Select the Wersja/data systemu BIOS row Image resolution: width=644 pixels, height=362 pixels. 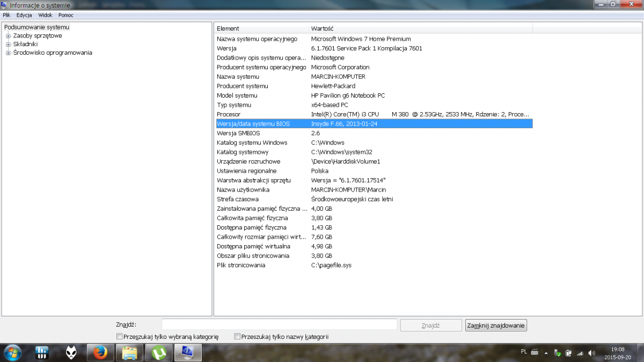374,123
